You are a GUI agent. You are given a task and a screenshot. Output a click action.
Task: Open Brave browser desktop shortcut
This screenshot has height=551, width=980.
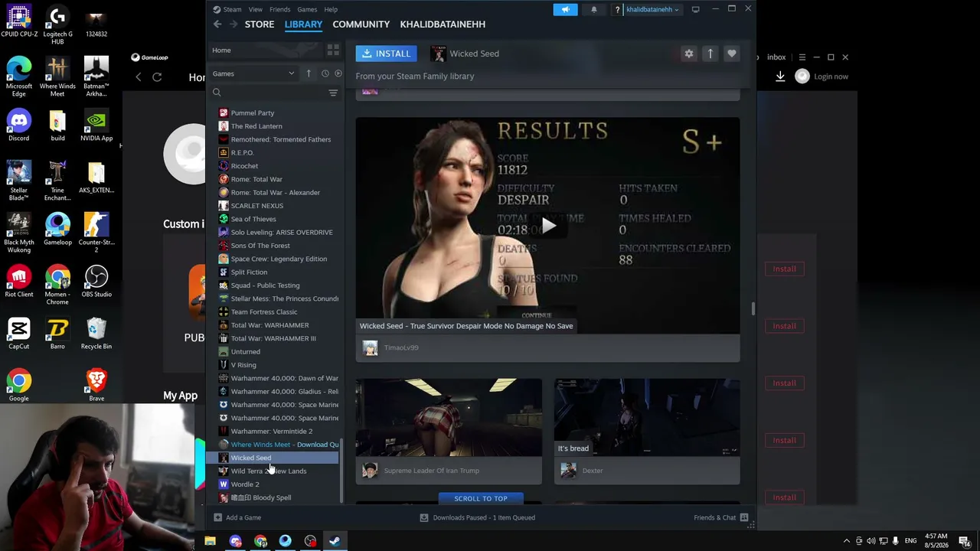tap(96, 384)
